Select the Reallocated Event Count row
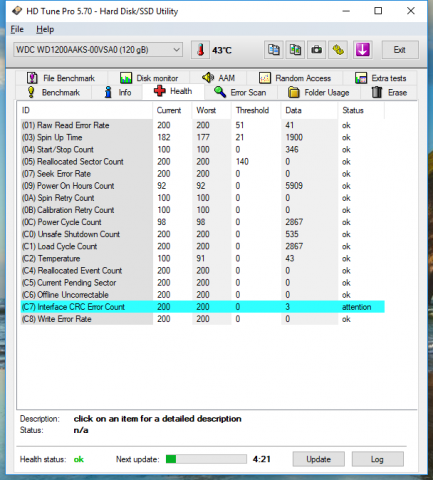The height and width of the screenshot is (480, 433). click(203, 271)
